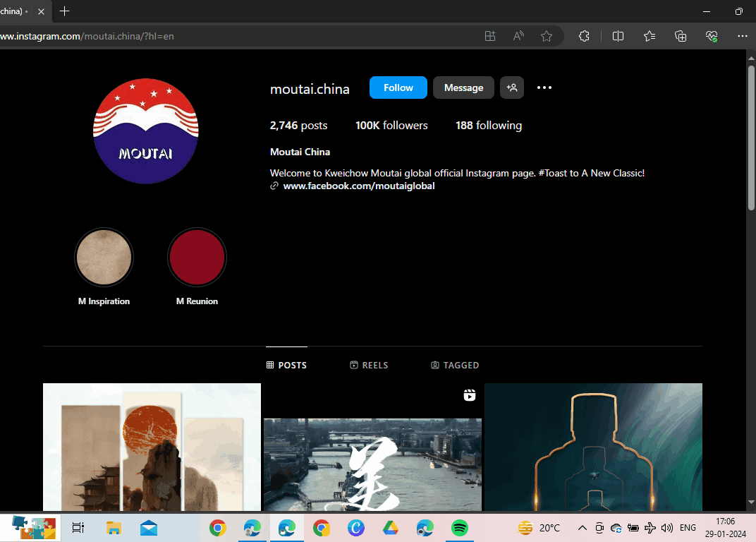Open browser Settings and more menu
Viewport: 756px width, 542px height.
pyautogui.click(x=742, y=36)
